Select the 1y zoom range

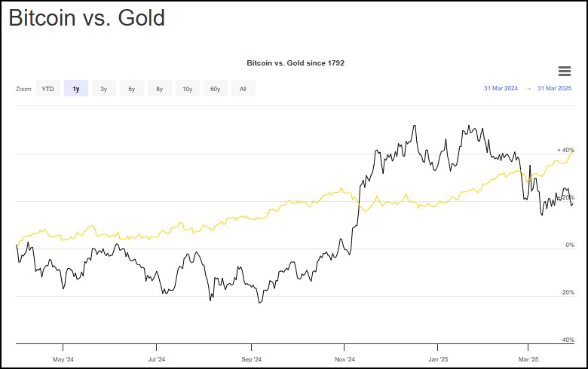click(76, 89)
